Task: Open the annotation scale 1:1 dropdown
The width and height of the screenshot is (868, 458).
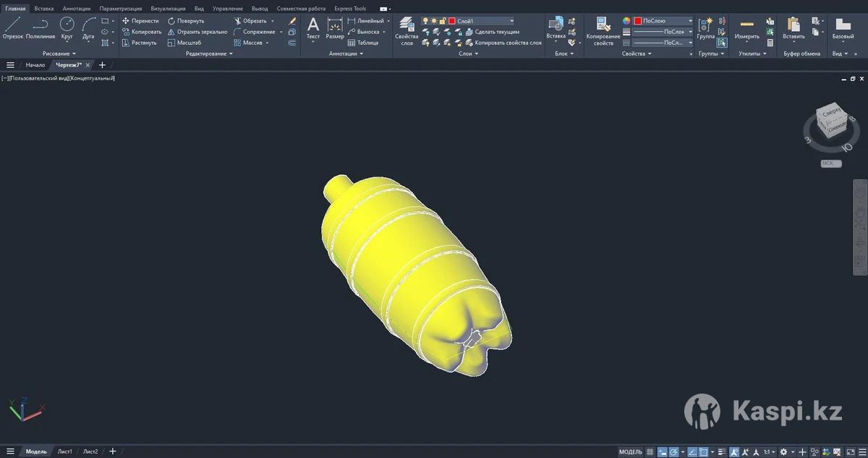Action: tap(768, 451)
